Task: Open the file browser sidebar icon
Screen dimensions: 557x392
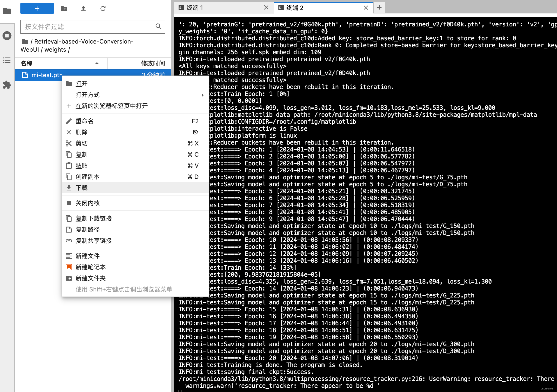Action: click(x=7, y=11)
